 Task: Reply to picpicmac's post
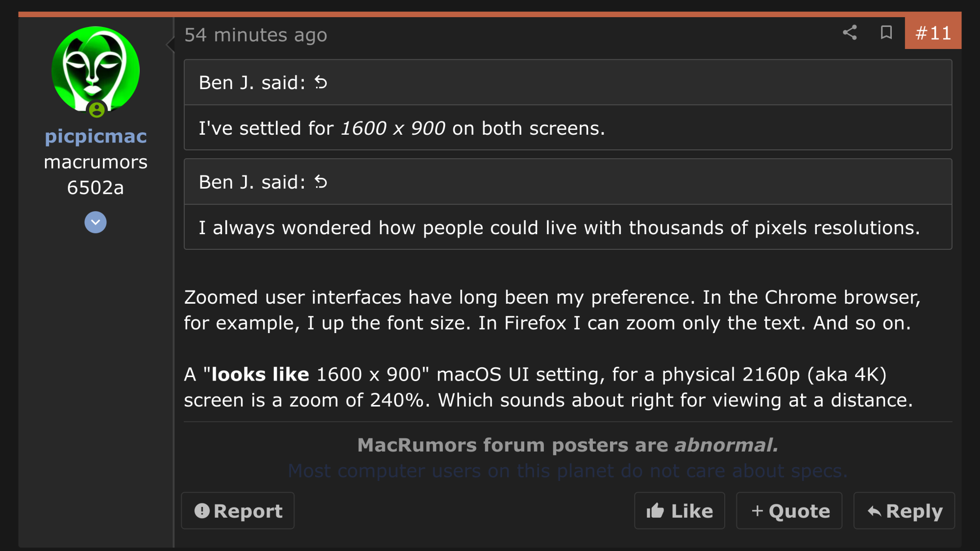(x=905, y=511)
